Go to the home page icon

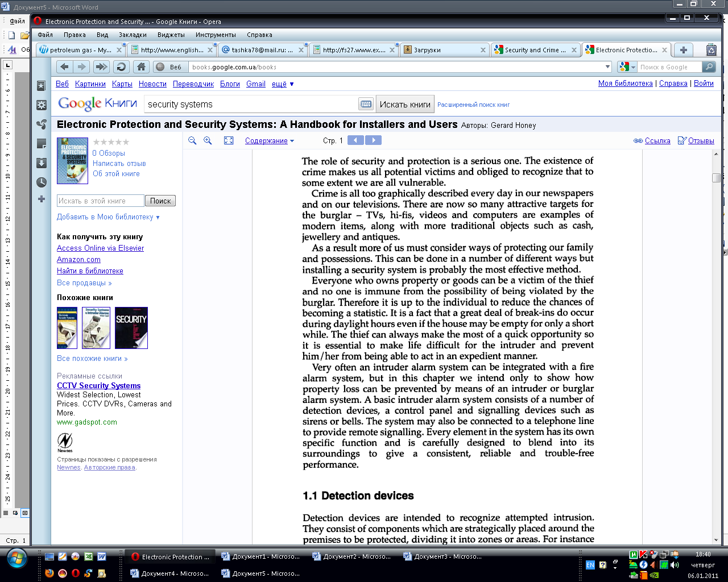pos(141,66)
